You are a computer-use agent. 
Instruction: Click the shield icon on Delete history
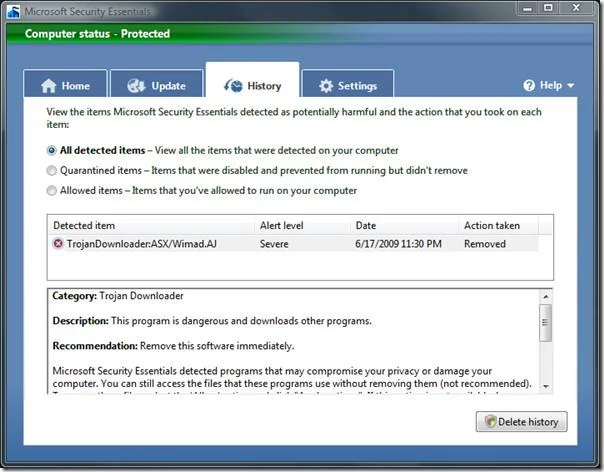(x=490, y=422)
